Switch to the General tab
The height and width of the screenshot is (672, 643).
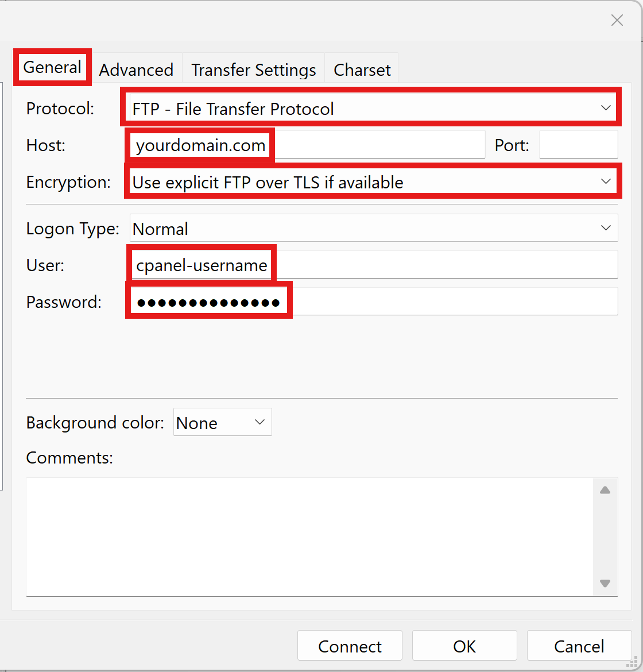(x=52, y=68)
